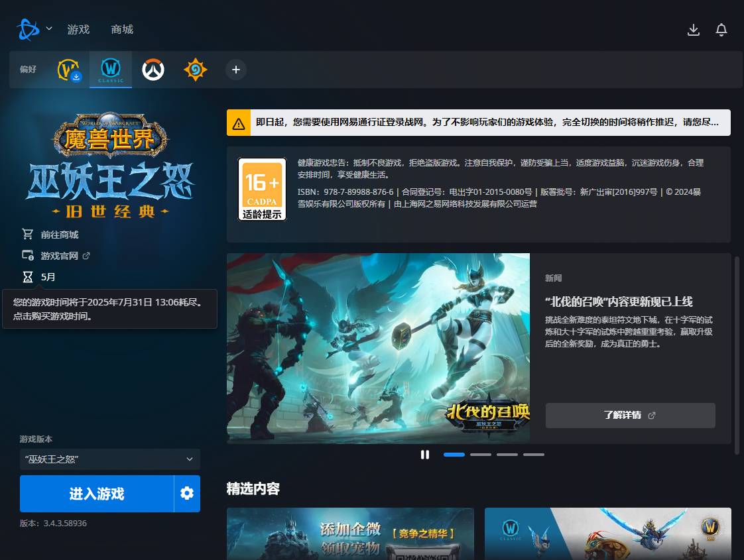Click the 了解详情 button
744x560 pixels.
click(630, 416)
